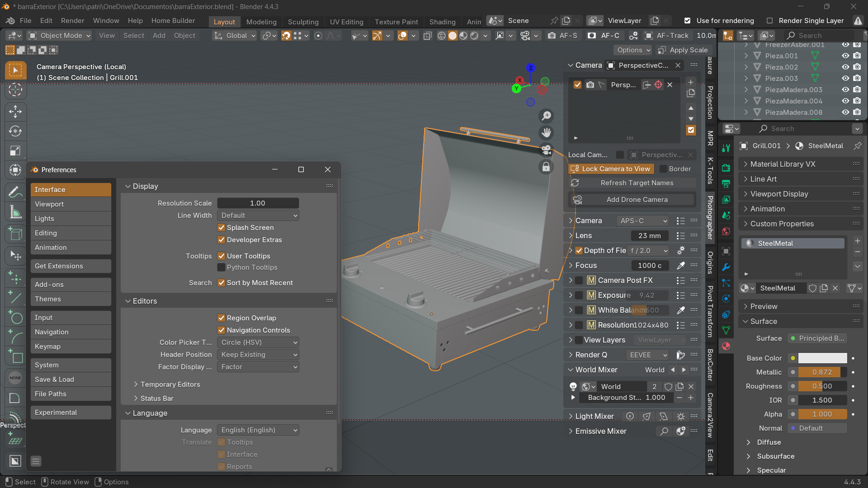
Task: Hide Pieza.001 with its eye icon
Action: (x=845, y=56)
